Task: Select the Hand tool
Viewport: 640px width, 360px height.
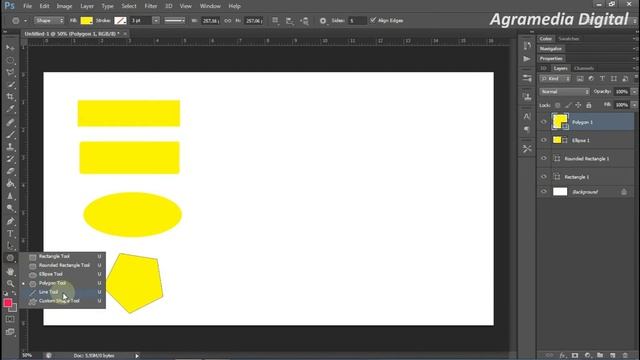Action: pyautogui.click(x=10, y=271)
